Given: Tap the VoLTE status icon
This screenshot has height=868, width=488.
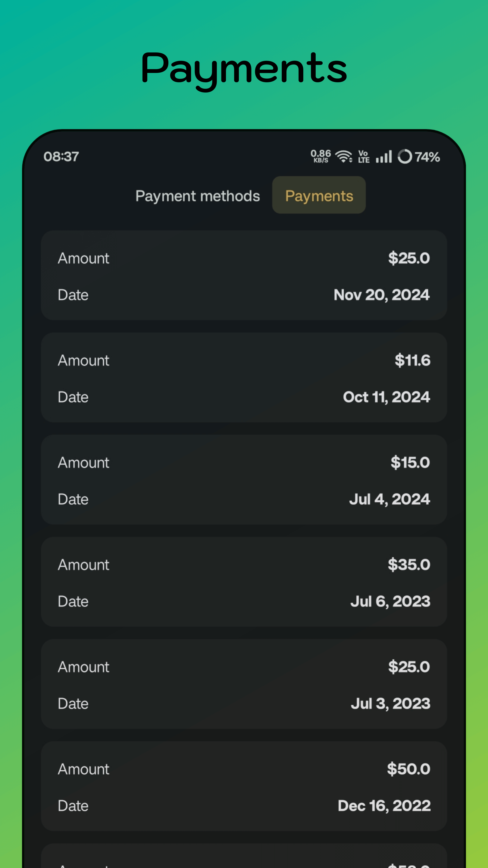Looking at the screenshot, I should click(364, 157).
